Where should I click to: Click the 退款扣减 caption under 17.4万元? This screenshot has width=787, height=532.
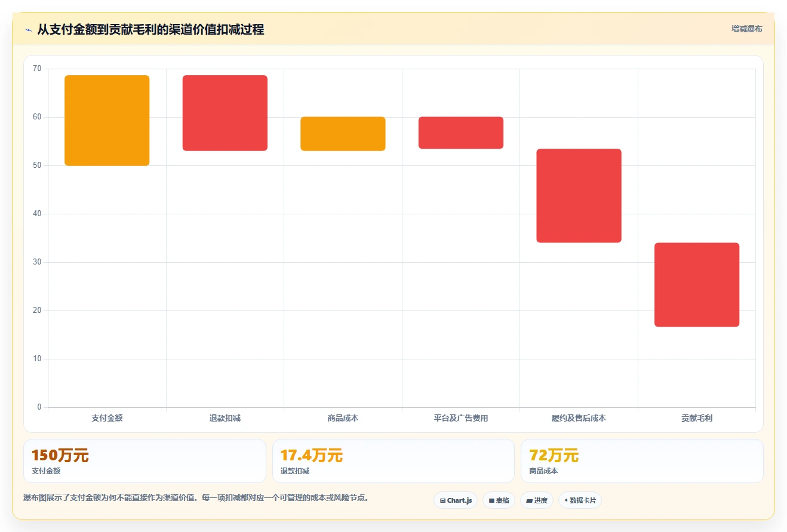(295, 471)
